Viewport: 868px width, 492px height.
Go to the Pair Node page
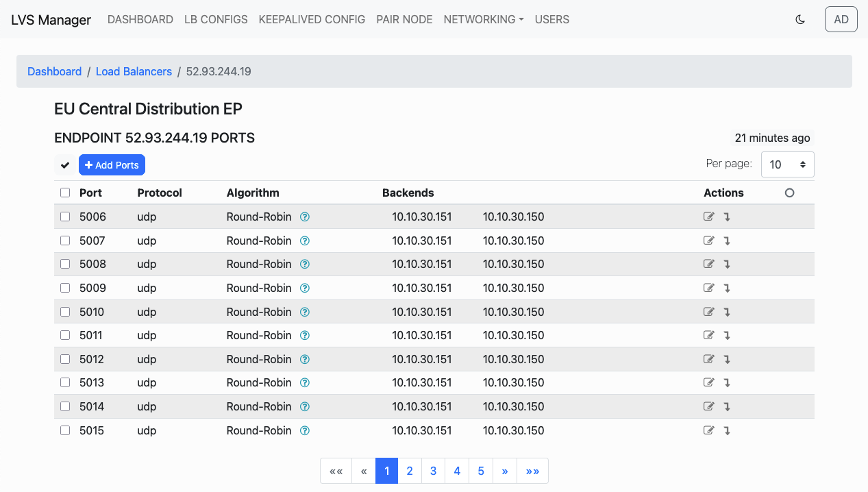click(404, 19)
